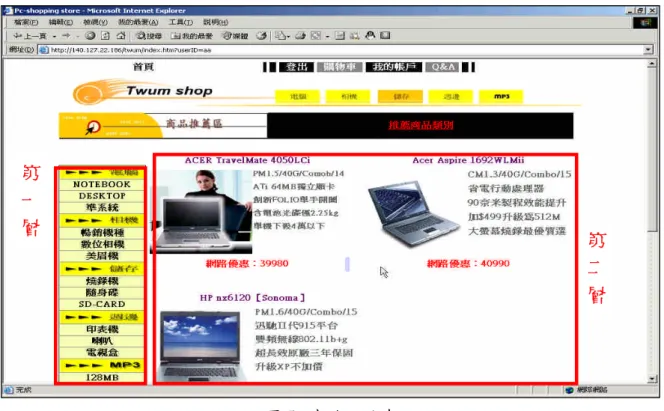Print the page with Print icon
Screen dimensions: 664x411
click(300, 36)
